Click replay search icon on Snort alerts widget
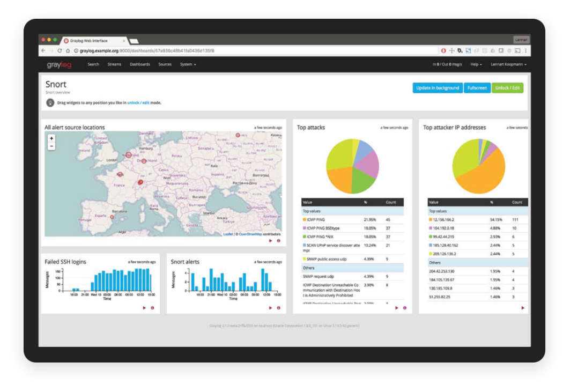 271,308
